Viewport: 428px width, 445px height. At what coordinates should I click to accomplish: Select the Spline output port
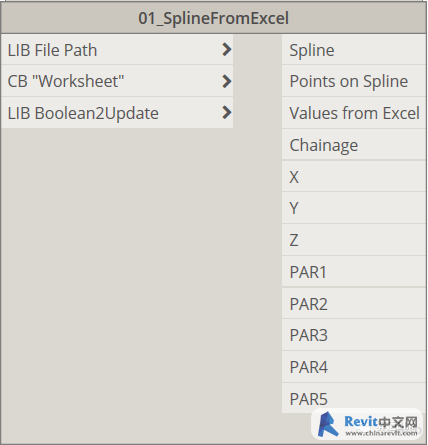coord(354,50)
